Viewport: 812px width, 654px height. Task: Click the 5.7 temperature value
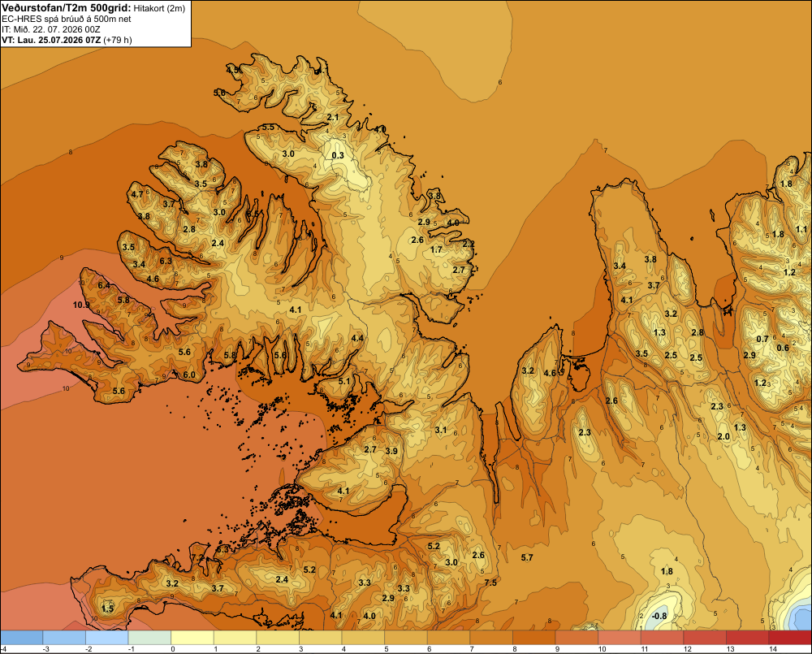[x=527, y=557]
